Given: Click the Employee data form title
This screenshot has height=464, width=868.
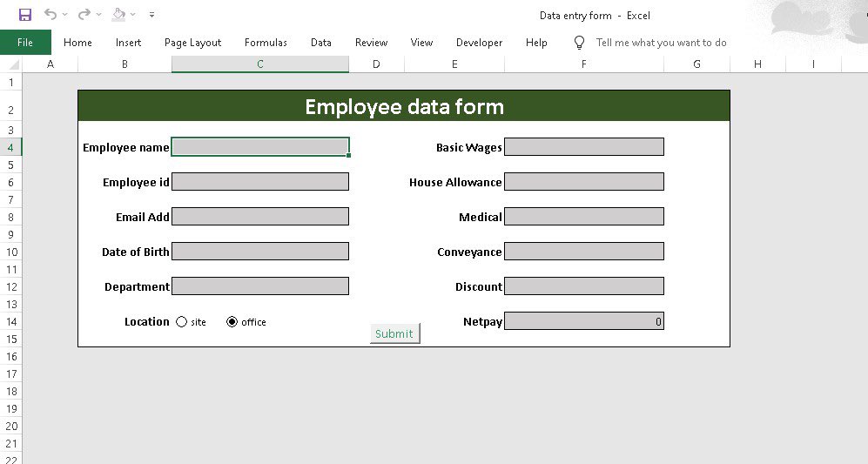Looking at the screenshot, I should pos(405,107).
